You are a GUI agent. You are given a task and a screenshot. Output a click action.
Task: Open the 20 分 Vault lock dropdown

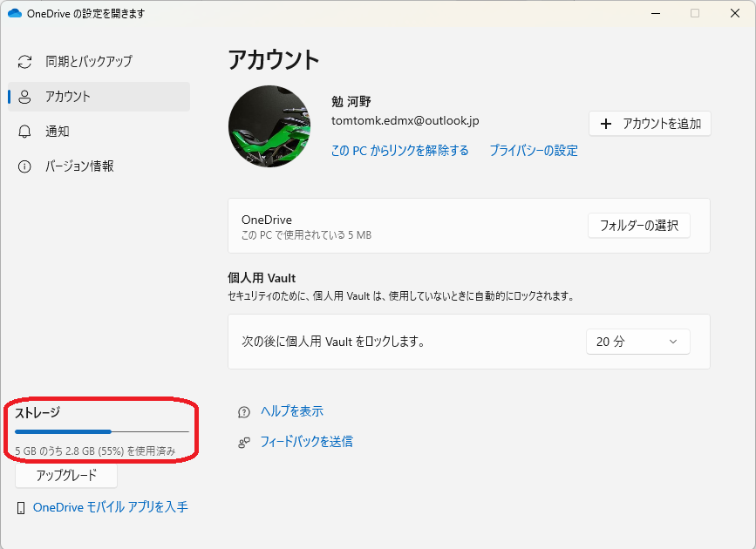(638, 342)
